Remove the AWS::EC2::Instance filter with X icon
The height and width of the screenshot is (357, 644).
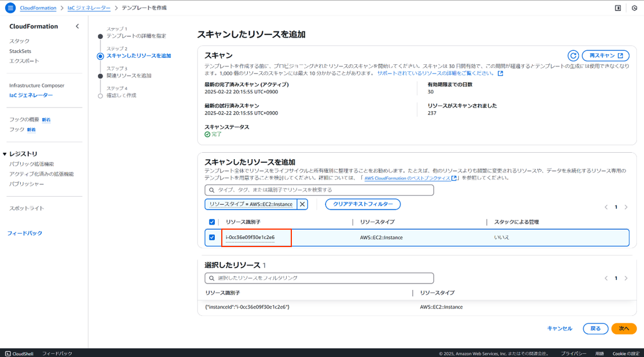point(302,204)
